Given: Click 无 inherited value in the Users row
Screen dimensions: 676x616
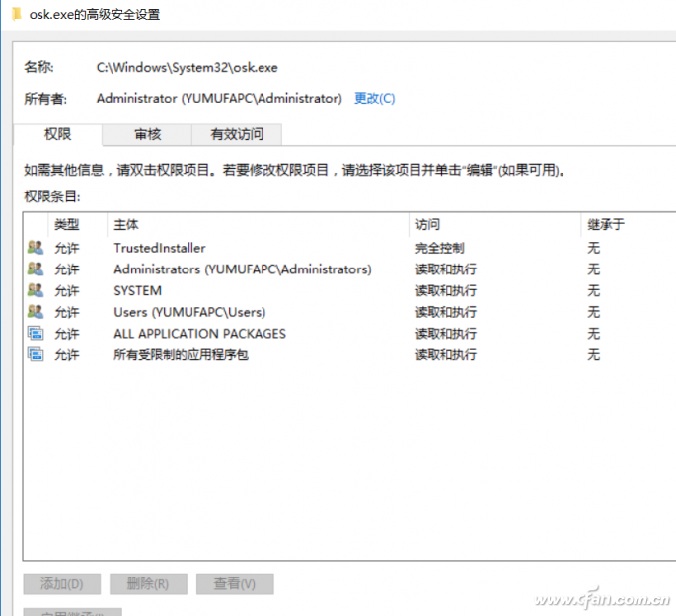Looking at the screenshot, I should point(594,312).
